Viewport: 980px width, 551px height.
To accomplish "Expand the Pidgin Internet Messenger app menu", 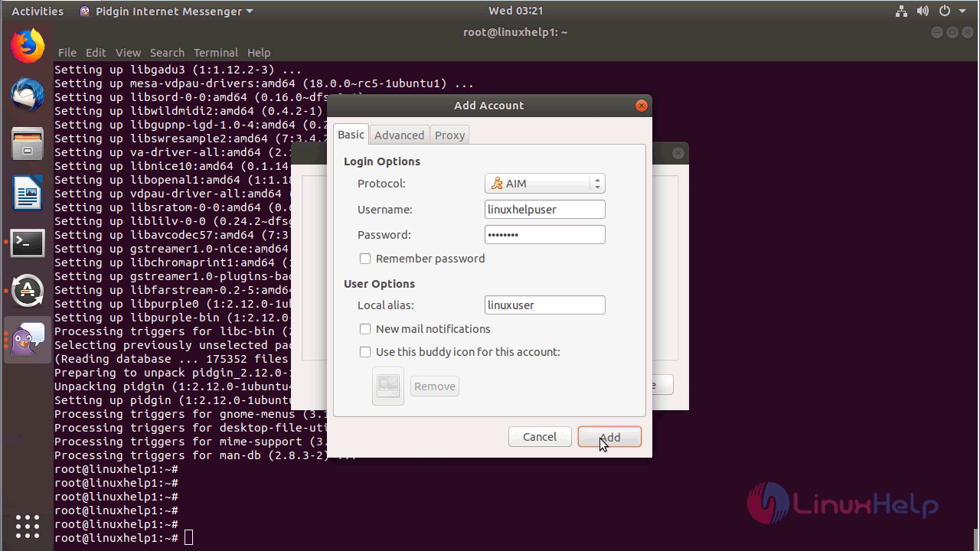I will point(165,11).
